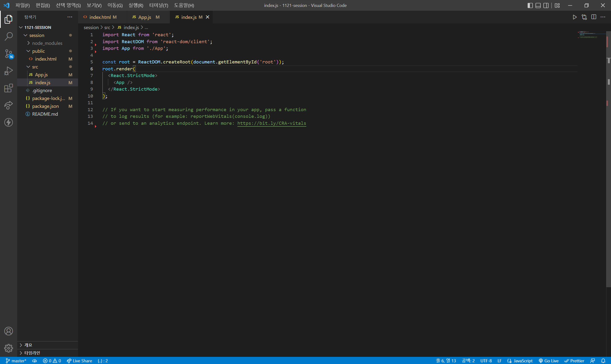Click Go Live in status bar

548,361
